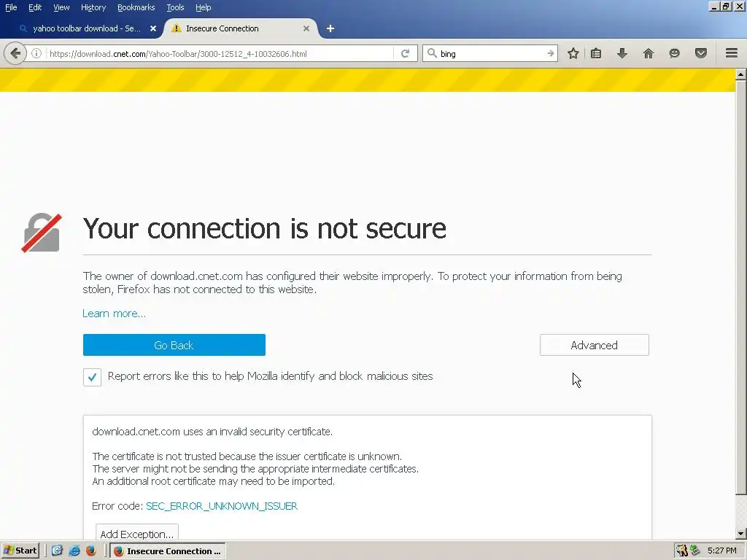
Task: Click the Advanced button
Action: [x=594, y=345]
